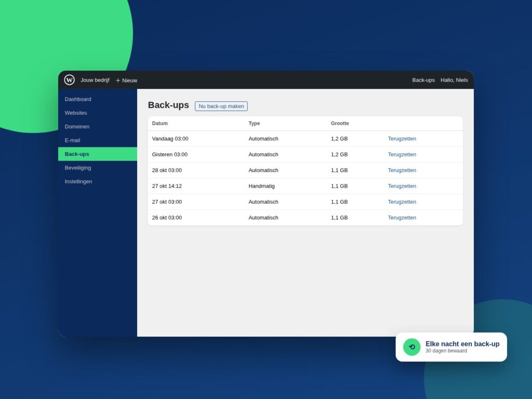Click Terugzetten for 28 okt 03:00
The image size is (532, 399).
click(x=402, y=170)
